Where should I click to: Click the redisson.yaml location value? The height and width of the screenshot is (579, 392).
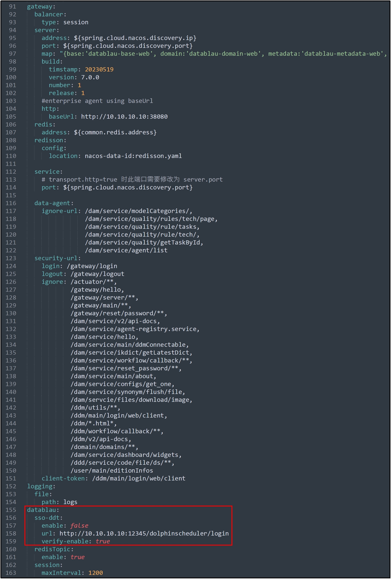133,156
